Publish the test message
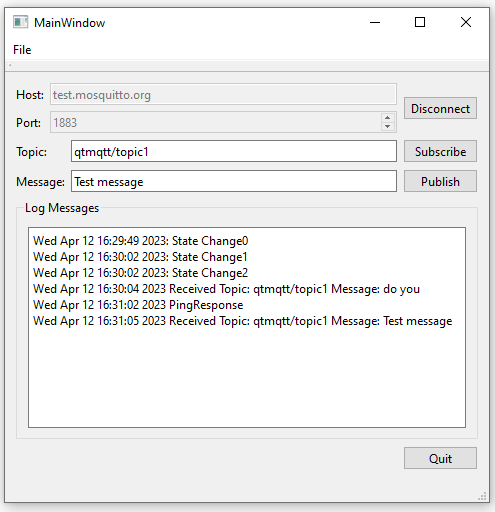 (440, 181)
